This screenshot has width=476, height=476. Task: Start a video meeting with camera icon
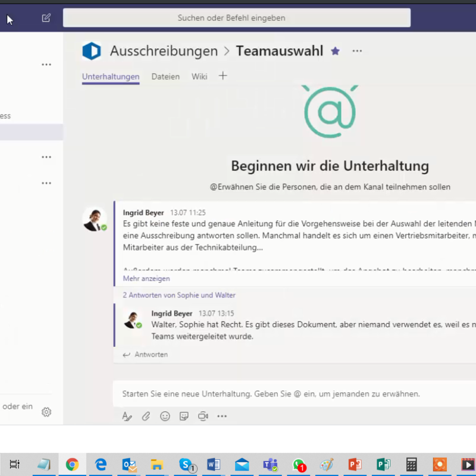pos(203,416)
